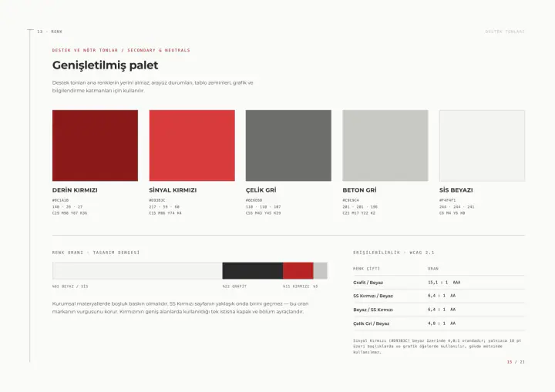Screen dimensions: 555x392
Task: Click the small gray end segment of ratio bar
Action: point(321,270)
